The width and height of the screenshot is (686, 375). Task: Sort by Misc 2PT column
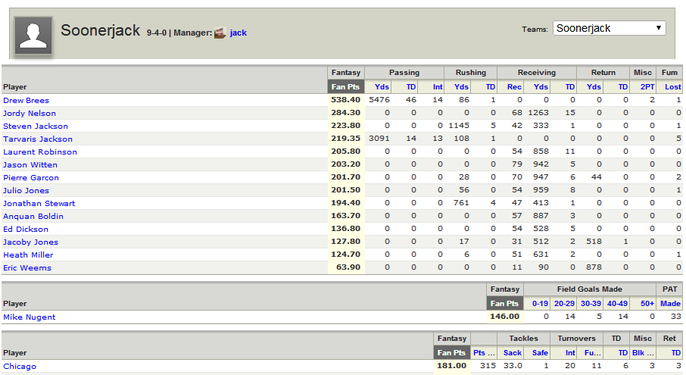click(x=647, y=87)
